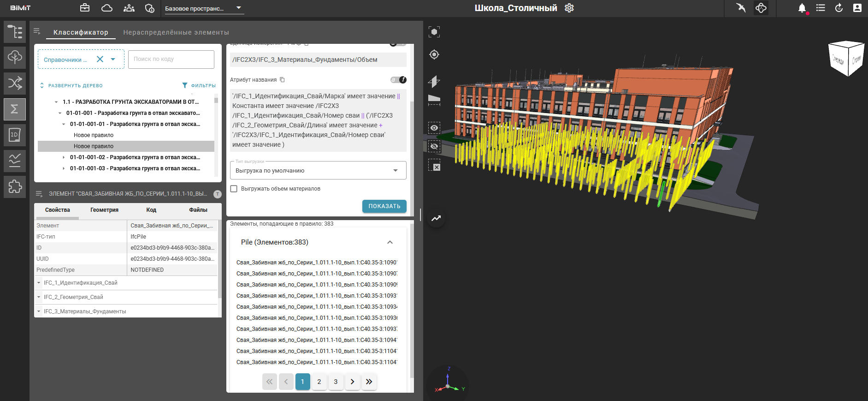This screenshot has width=868, height=401.
Task: Click the section plane tool in viewer
Action: (434, 81)
